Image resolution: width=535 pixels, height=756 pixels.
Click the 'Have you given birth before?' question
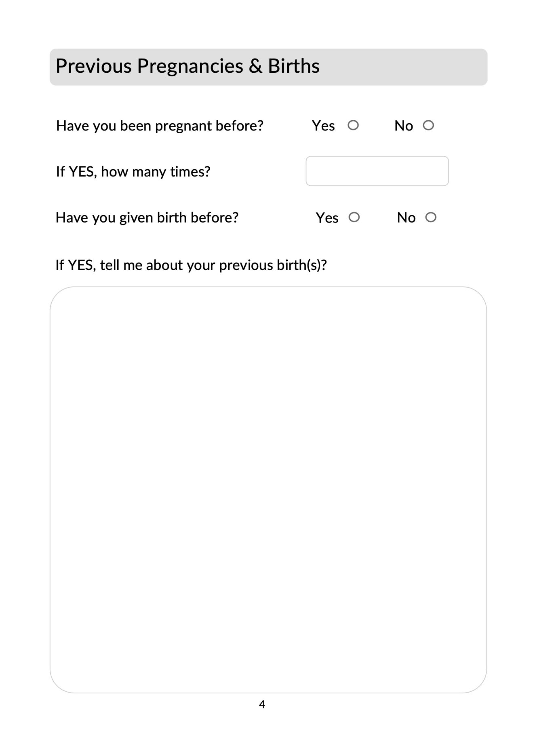click(x=147, y=218)
